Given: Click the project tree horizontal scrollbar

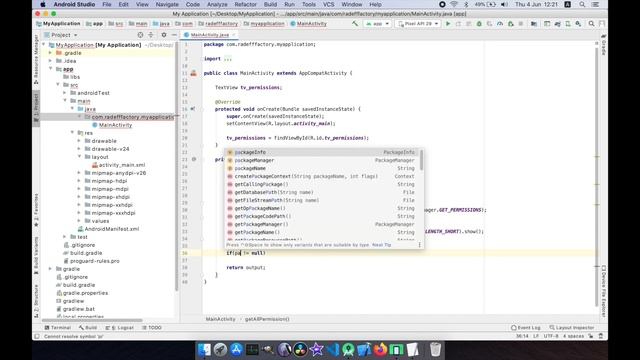Looking at the screenshot, I should [x=92, y=320].
